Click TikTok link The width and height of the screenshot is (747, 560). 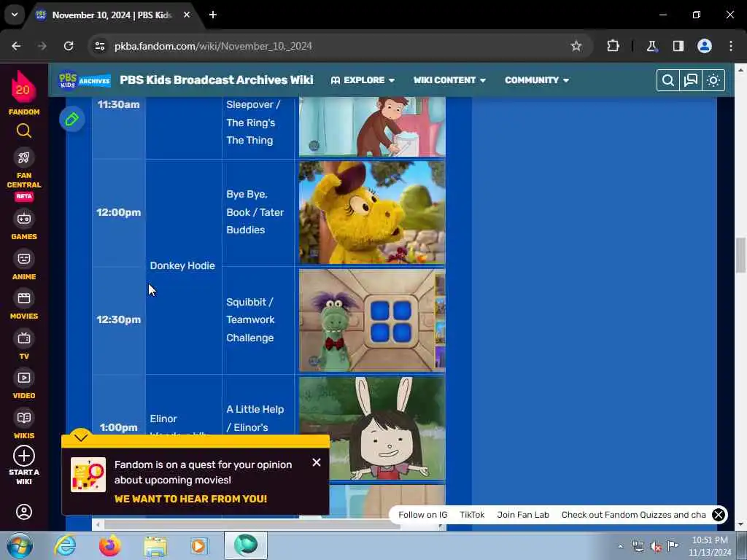pos(472,515)
